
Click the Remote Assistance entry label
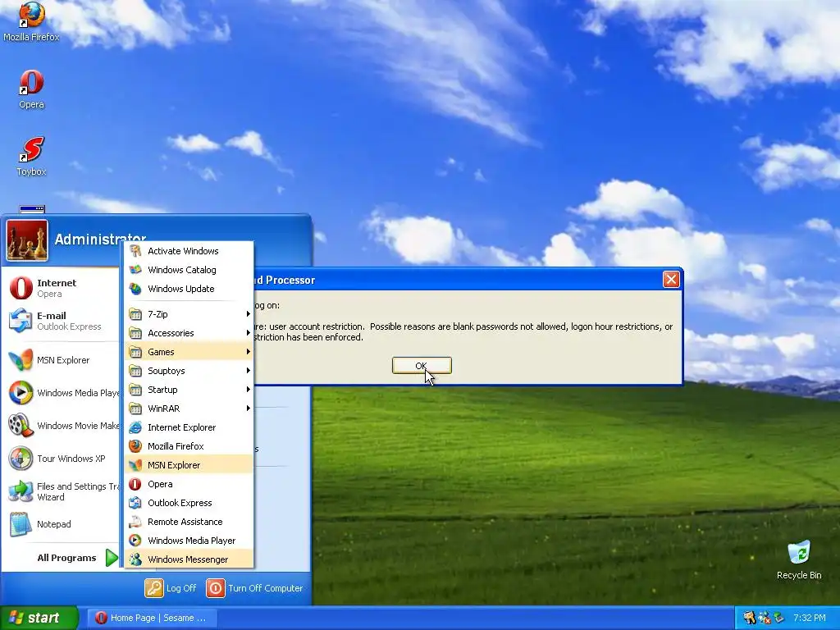click(185, 522)
